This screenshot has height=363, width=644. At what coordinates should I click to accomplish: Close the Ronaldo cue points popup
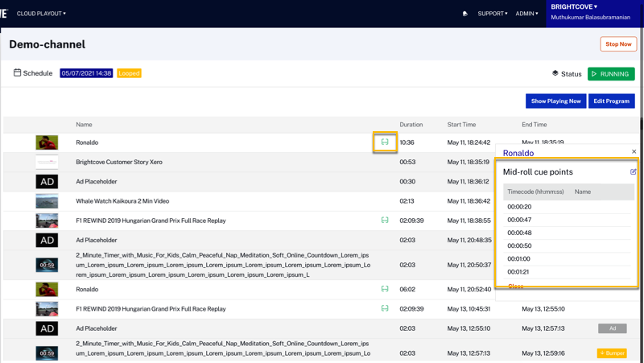point(634,151)
